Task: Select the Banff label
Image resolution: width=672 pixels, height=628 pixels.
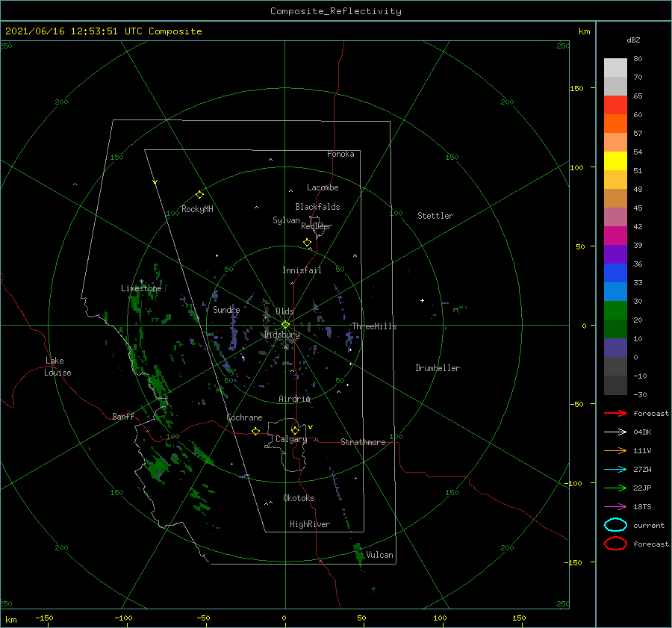Action: coord(123,417)
